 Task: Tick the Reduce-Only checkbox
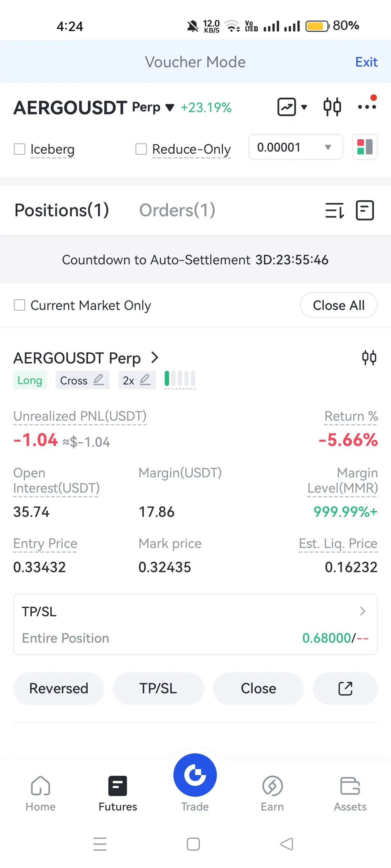pyautogui.click(x=141, y=149)
